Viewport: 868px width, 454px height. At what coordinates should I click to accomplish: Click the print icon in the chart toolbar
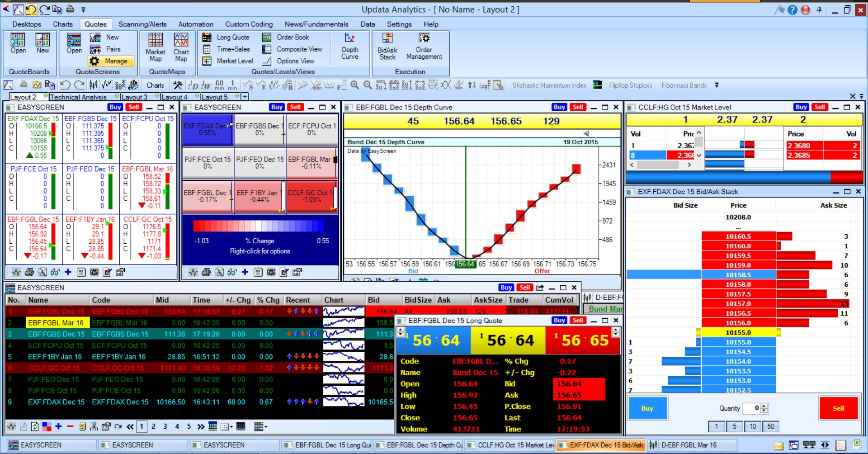[x=24, y=85]
